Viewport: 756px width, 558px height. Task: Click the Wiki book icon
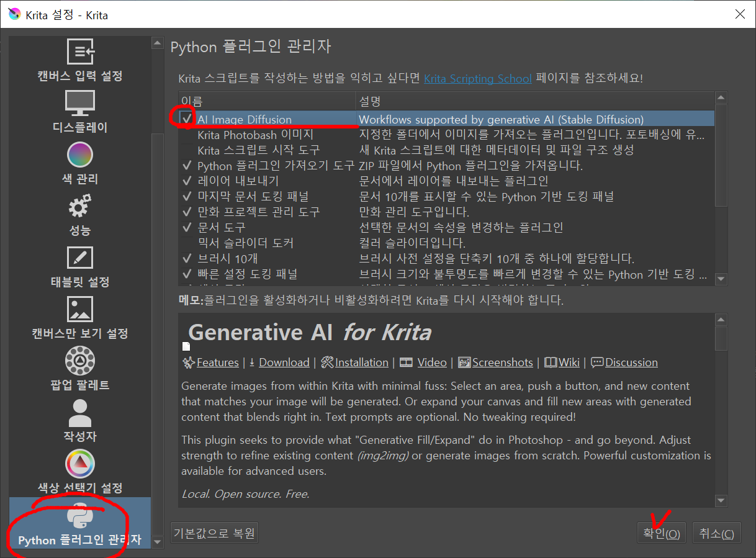pos(551,362)
